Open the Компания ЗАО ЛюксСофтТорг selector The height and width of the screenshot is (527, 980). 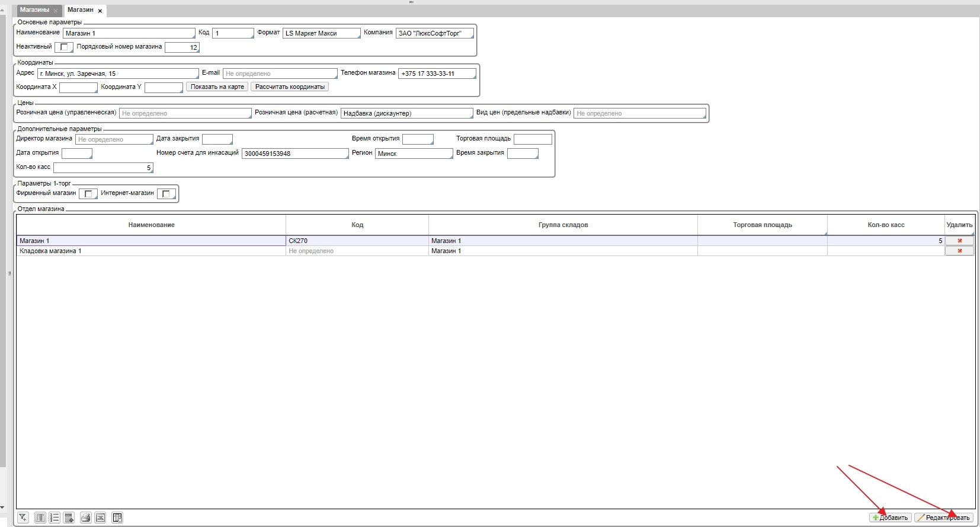pyautogui.click(x=434, y=33)
